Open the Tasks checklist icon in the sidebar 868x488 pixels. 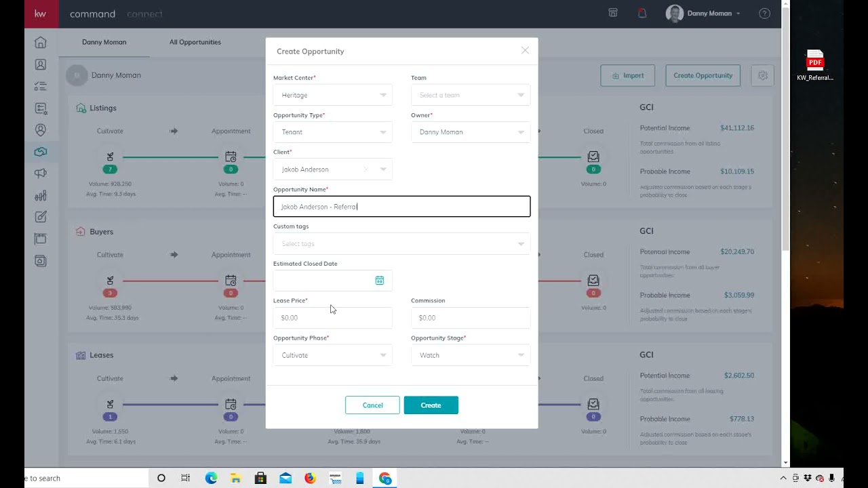(x=41, y=86)
